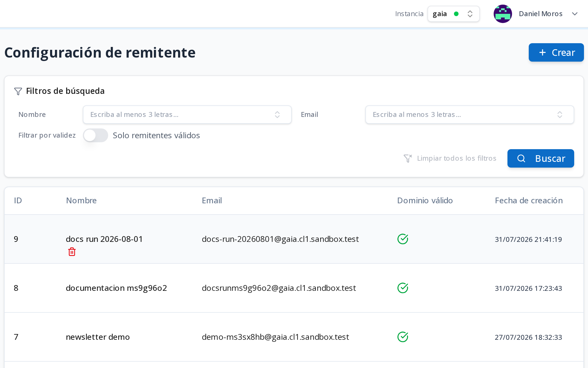The width and height of the screenshot is (588, 368).
Task: Click the Fecha de creación column header
Action: (529, 200)
